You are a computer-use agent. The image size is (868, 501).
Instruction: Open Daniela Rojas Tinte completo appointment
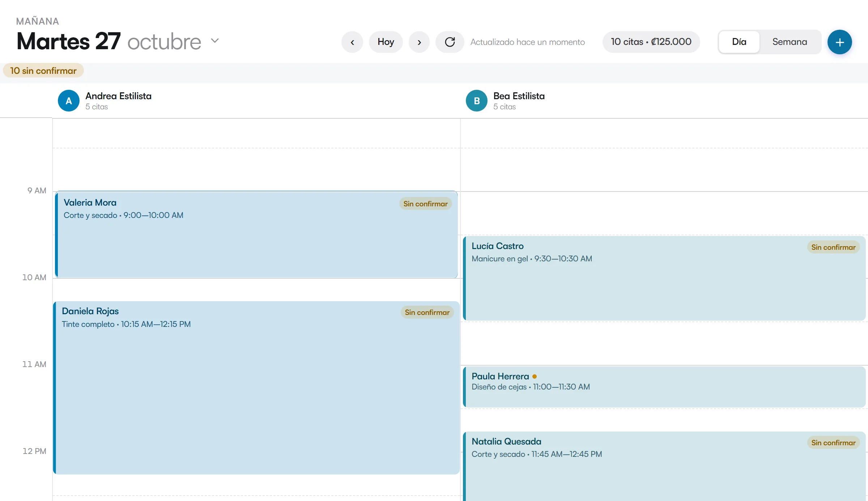[256, 387]
